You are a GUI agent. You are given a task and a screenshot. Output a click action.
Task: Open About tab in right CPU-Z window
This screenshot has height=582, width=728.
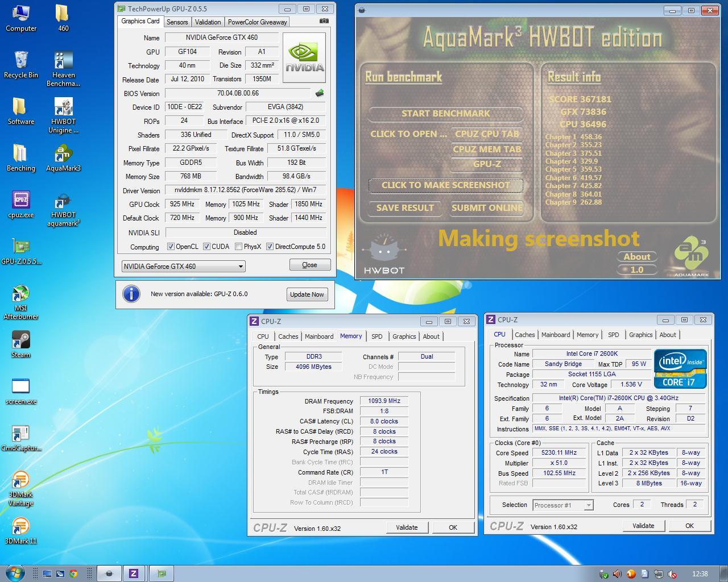[x=668, y=335]
